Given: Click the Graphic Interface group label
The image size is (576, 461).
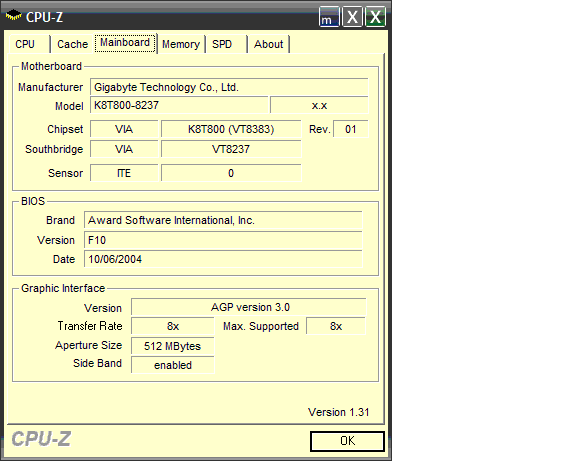Looking at the screenshot, I should point(63,288).
